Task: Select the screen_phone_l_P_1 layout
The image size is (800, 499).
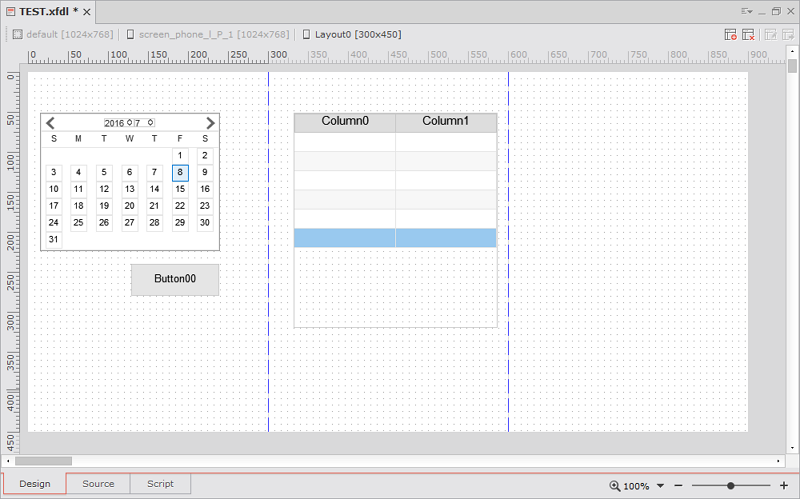Action: [210, 34]
